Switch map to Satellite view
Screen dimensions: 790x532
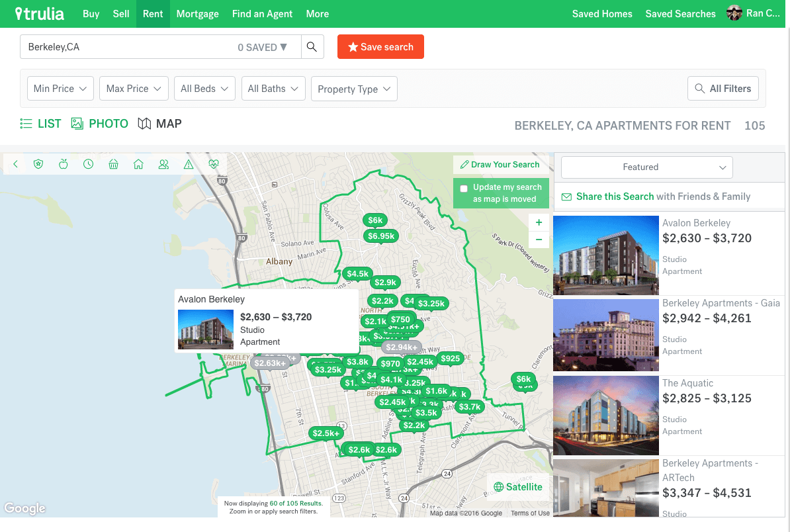(518, 486)
